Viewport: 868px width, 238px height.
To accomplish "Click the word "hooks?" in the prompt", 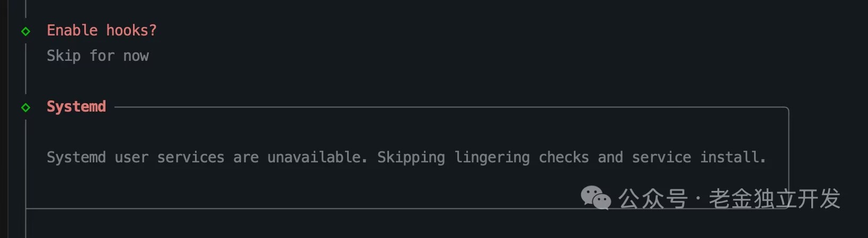I will point(131,31).
